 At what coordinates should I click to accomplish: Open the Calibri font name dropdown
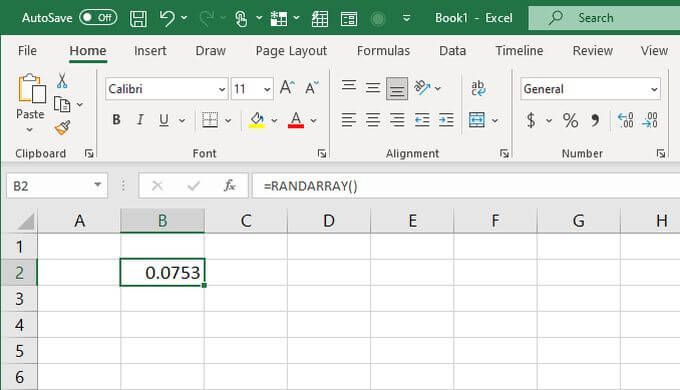pyautogui.click(x=222, y=89)
